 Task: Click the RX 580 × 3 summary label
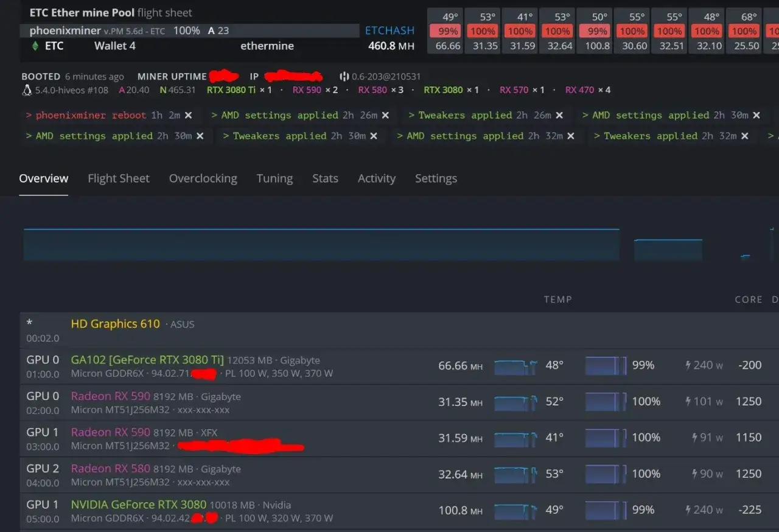[x=381, y=90]
